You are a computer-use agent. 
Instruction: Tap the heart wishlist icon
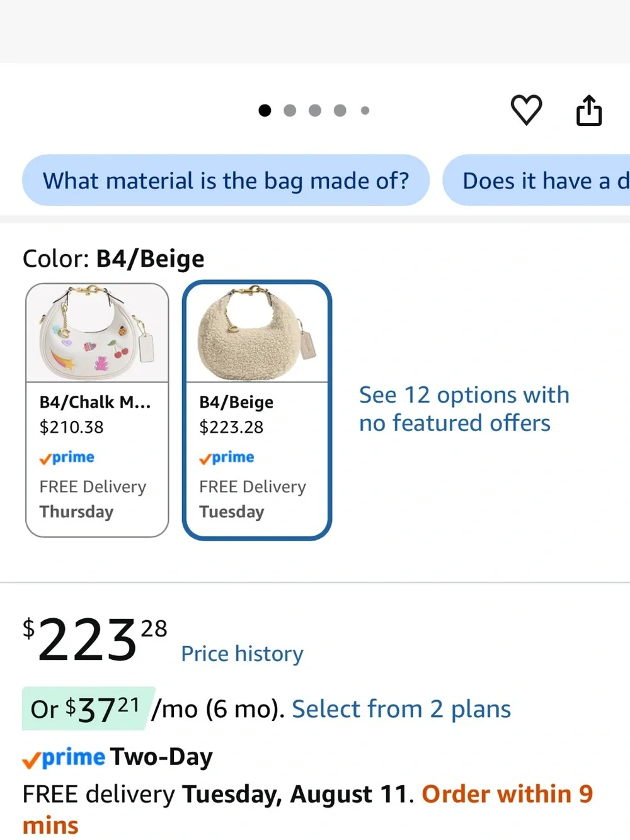[x=526, y=110]
